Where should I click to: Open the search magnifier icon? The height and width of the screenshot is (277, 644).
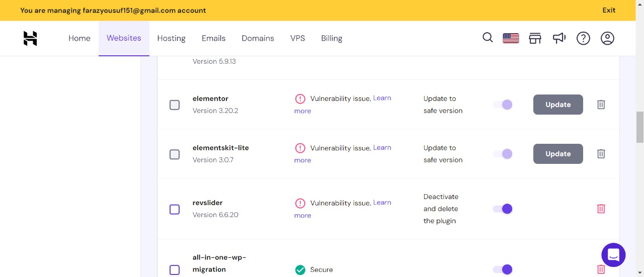(x=488, y=38)
